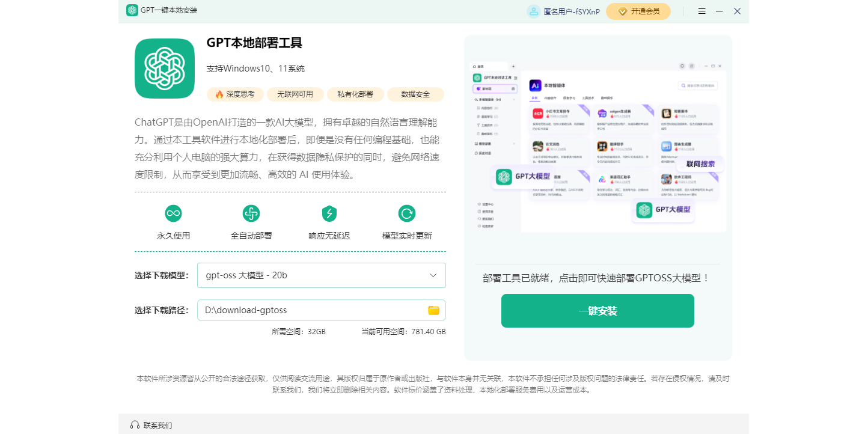The image size is (868, 434).
Task: Click the green ChatGPT logo image
Action: (x=164, y=68)
